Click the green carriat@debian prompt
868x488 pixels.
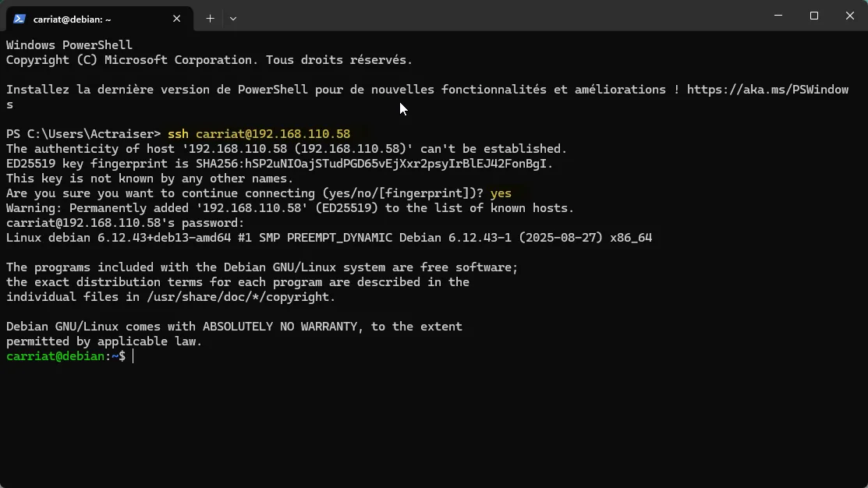(55, 356)
